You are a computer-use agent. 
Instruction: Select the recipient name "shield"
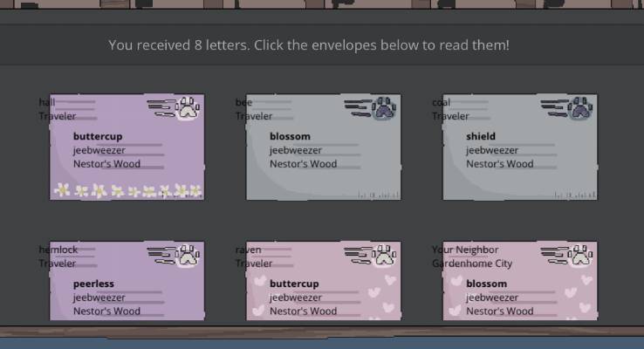481,136
